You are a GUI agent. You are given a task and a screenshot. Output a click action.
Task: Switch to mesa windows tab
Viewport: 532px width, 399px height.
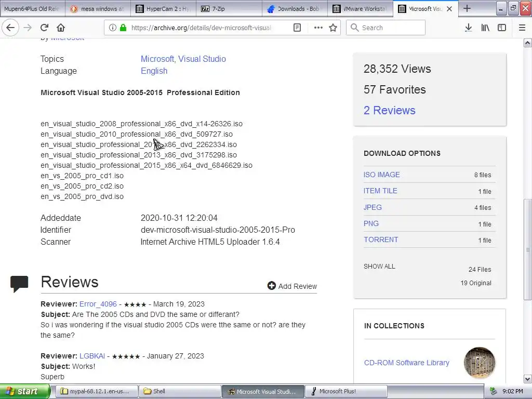tap(98, 9)
